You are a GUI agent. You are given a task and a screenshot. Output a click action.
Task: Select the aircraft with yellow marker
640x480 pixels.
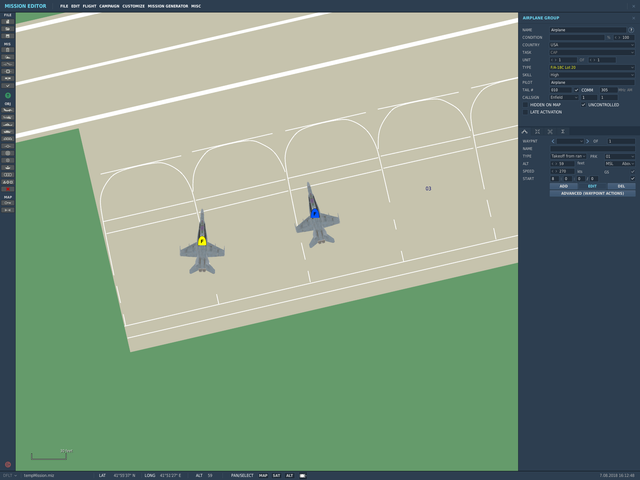click(x=202, y=242)
